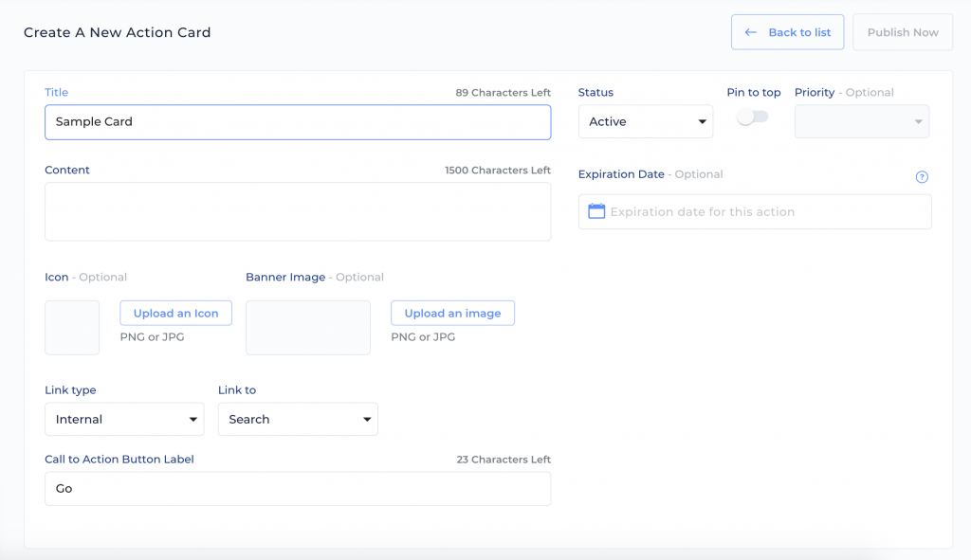Image resolution: width=971 pixels, height=560 pixels.
Task: Click the Upload an Icon button
Action: pos(175,313)
